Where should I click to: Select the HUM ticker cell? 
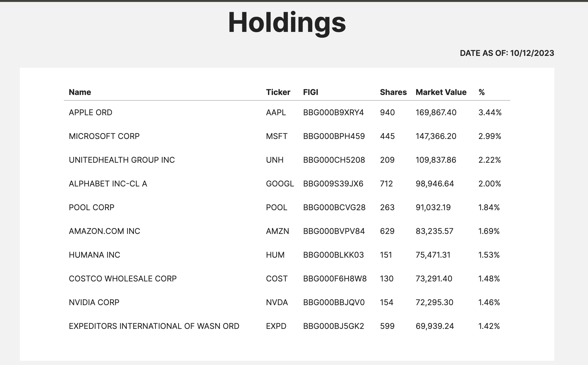tap(275, 255)
